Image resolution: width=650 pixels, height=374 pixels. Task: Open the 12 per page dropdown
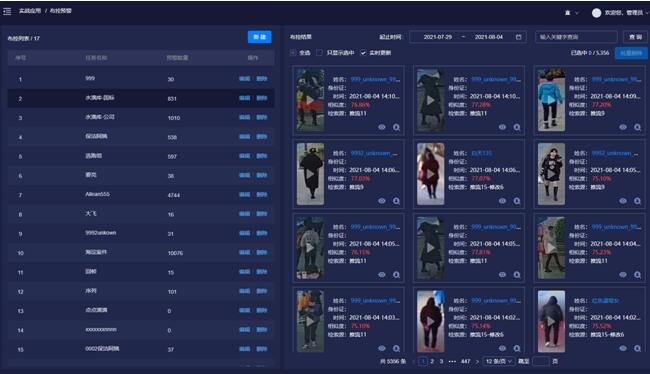pyautogui.click(x=499, y=361)
